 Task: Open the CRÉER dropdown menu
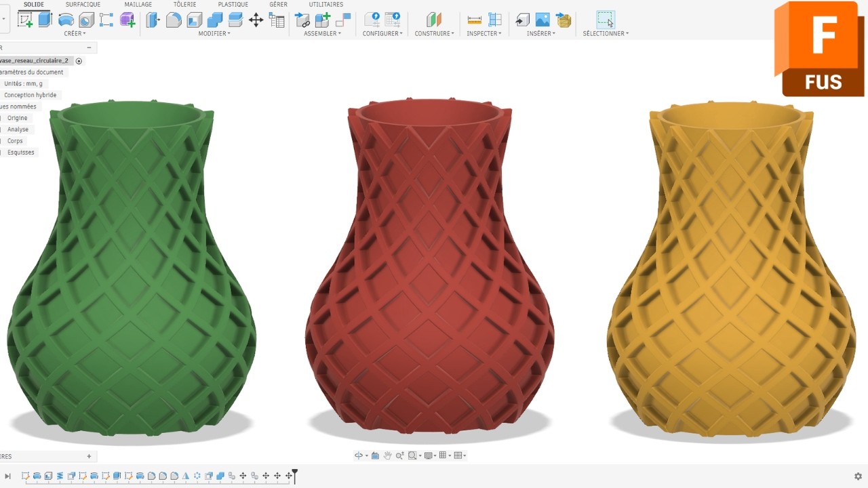(x=75, y=33)
